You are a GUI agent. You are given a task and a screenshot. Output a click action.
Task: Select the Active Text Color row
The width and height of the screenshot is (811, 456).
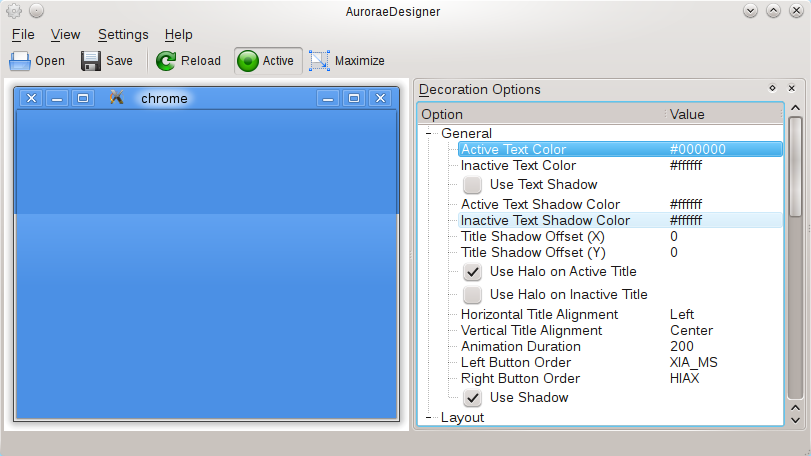(620, 149)
